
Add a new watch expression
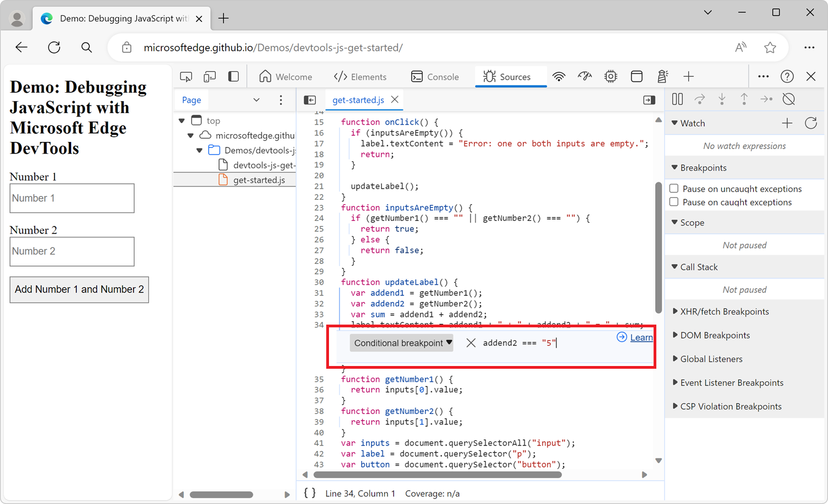pyautogui.click(x=787, y=123)
